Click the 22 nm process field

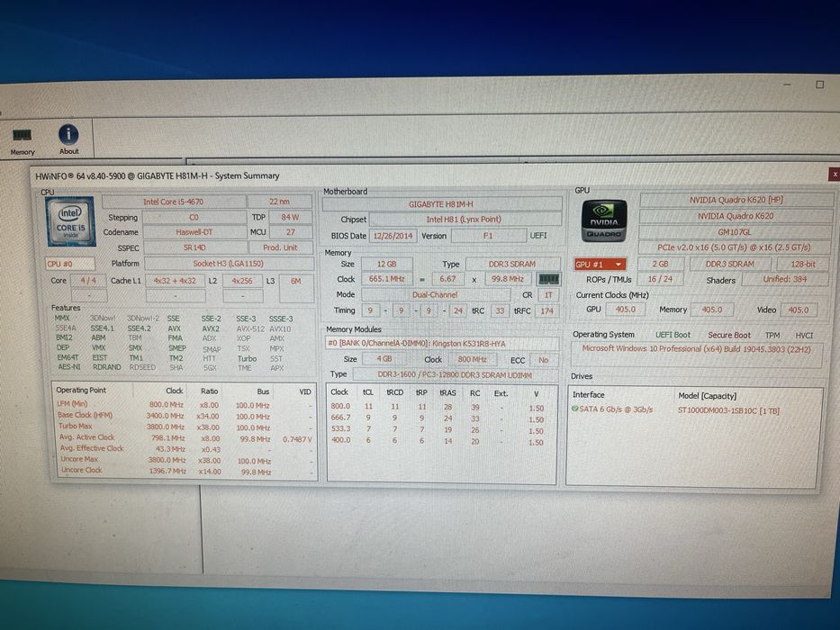[280, 202]
